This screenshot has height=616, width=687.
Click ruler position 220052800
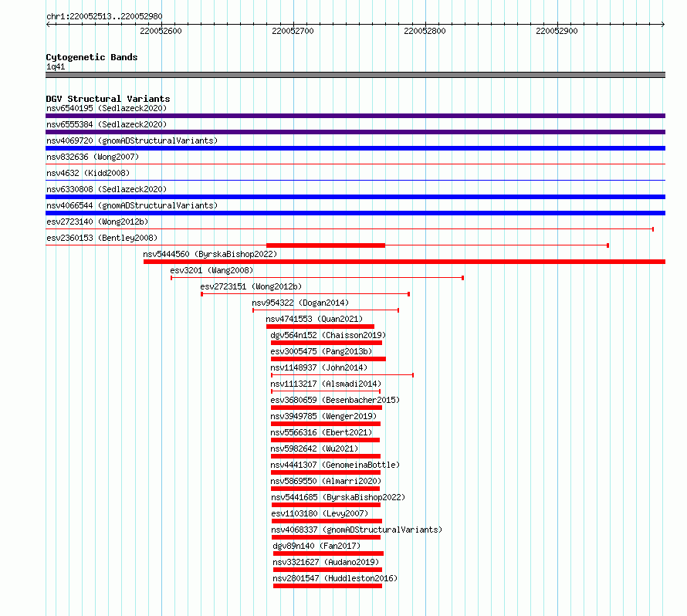pos(425,31)
